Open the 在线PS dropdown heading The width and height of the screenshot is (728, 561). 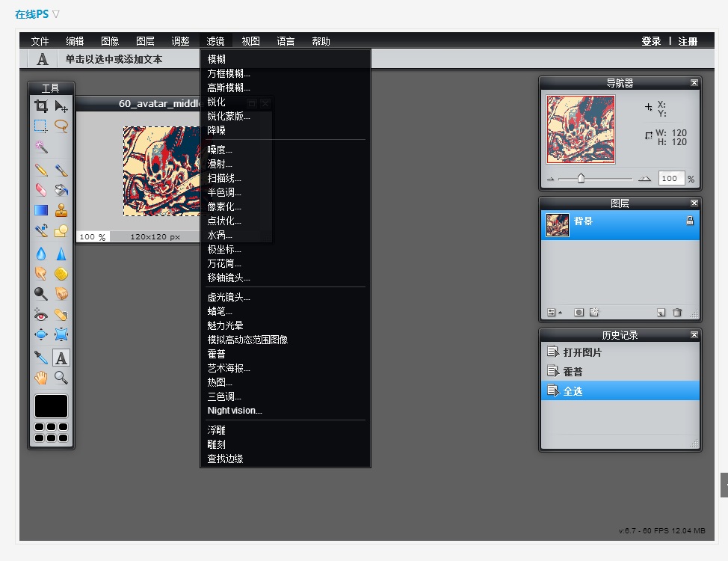pyautogui.click(x=37, y=14)
